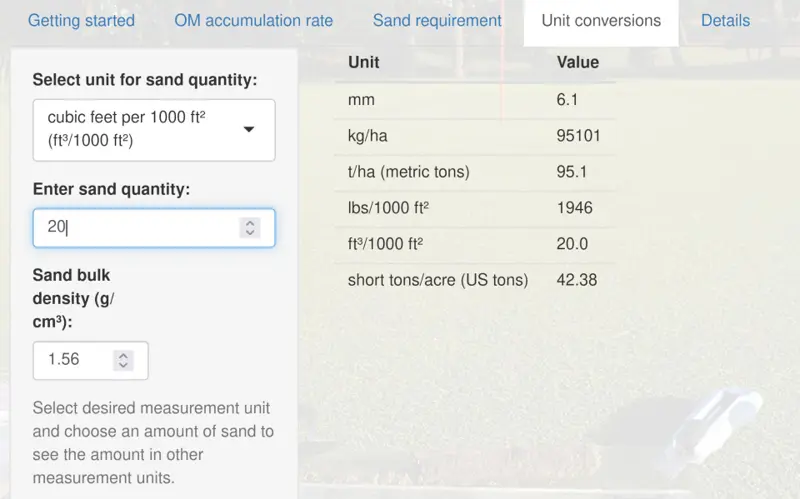Open the Sand requirement tab
The width and height of the screenshot is (800, 499).
click(x=437, y=20)
